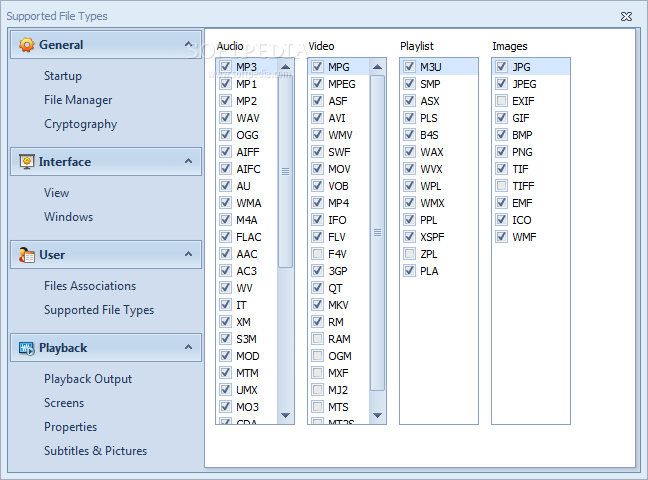Open the Startup settings page

[x=63, y=76]
